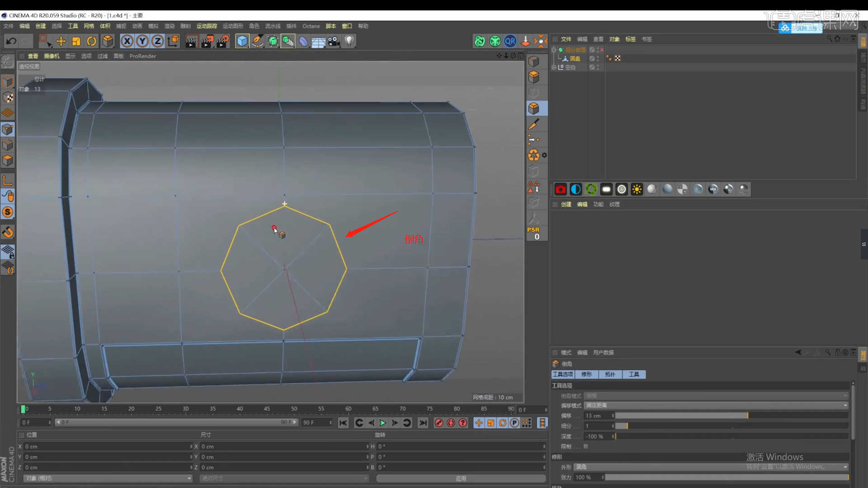Viewport: 868px width, 488px height.
Task: Select the Move tool in top toolbar
Action: click(61, 42)
